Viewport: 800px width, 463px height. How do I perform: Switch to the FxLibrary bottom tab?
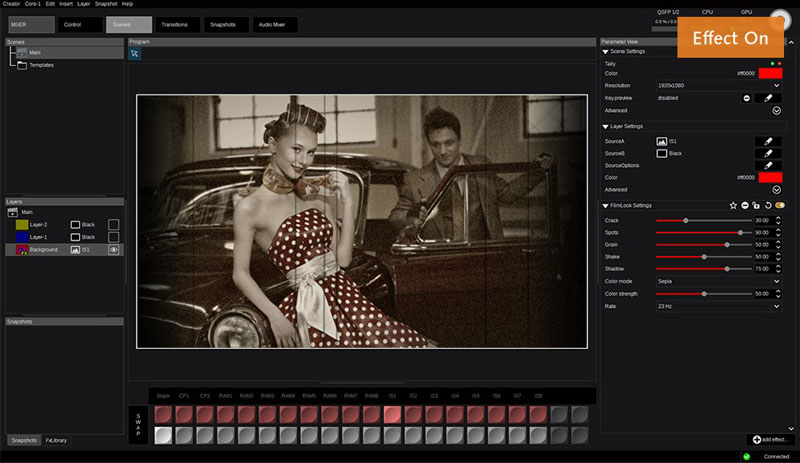(56, 441)
